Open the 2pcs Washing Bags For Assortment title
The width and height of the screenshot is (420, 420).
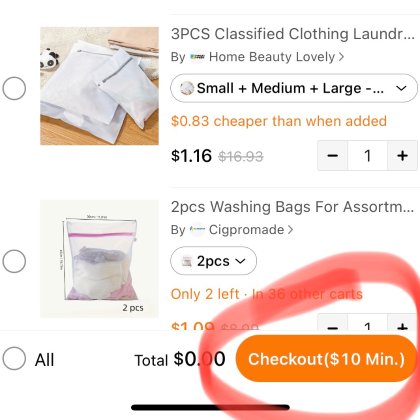[293, 207]
